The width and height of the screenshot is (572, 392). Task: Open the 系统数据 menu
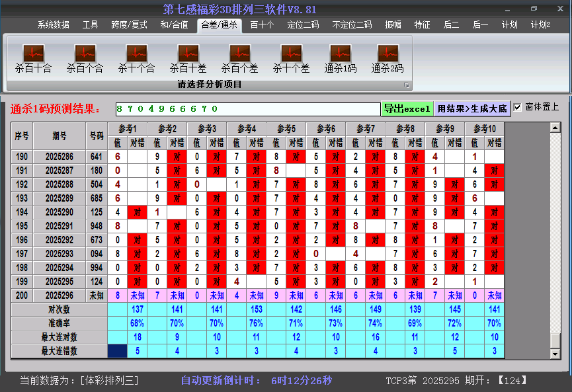coord(52,25)
